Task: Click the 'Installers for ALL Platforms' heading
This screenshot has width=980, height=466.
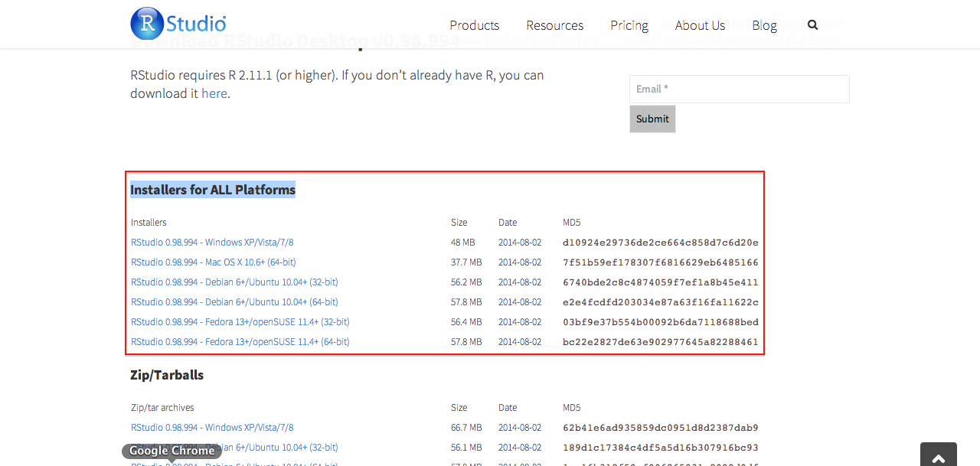Action: 213,190
